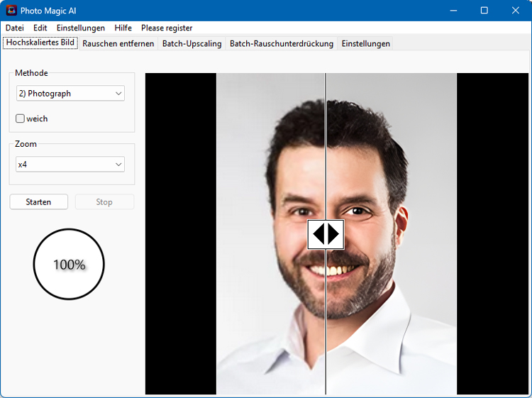Switch to the Einstellungen tab
The height and width of the screenshot is (398, 532).
click(365, 44)
